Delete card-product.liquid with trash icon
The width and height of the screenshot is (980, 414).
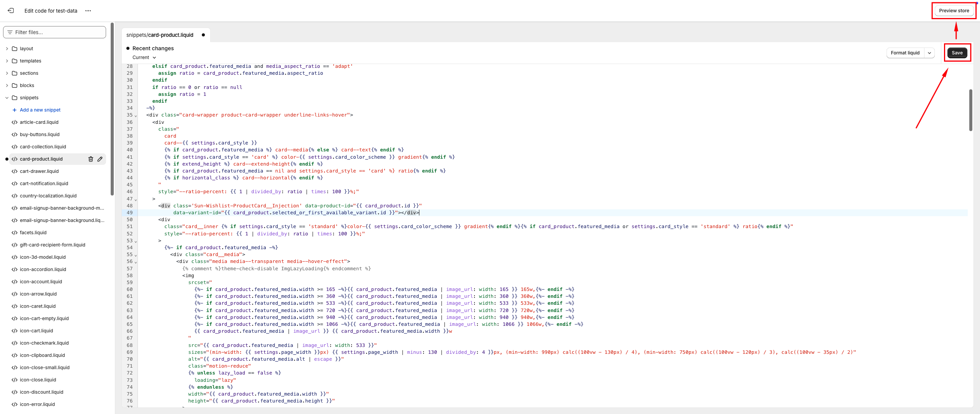[x=91, y=159]
